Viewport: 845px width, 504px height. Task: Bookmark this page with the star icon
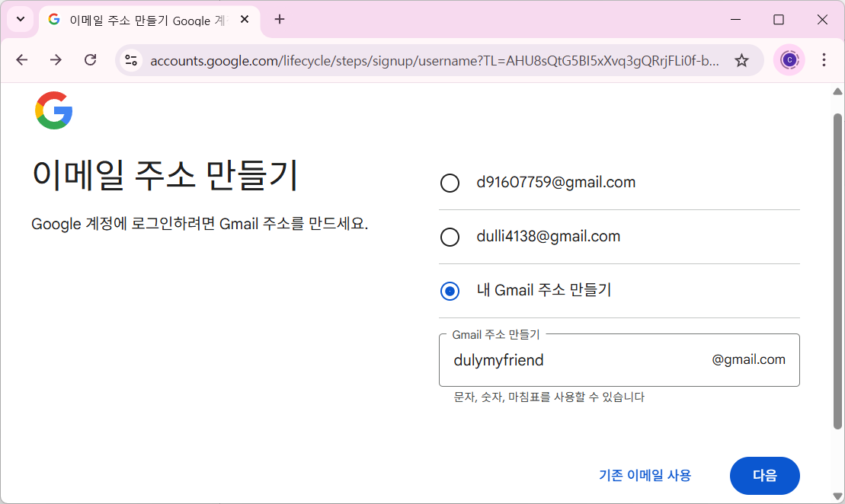point(741,60)
